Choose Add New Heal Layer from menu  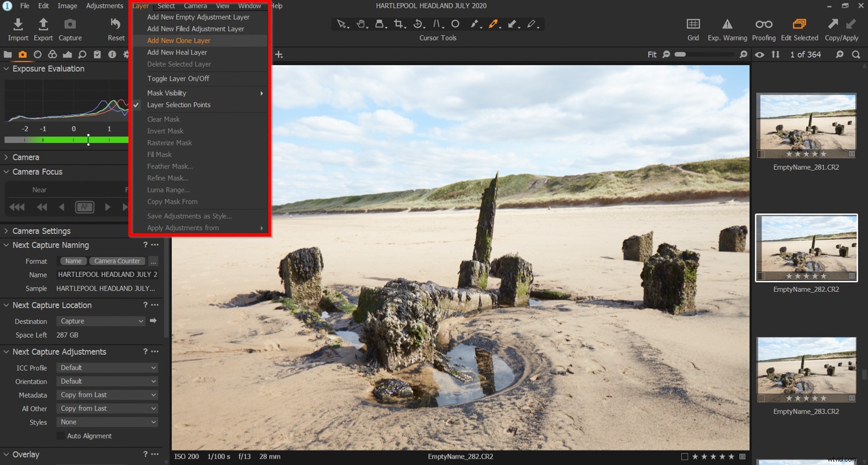point(178,52)
